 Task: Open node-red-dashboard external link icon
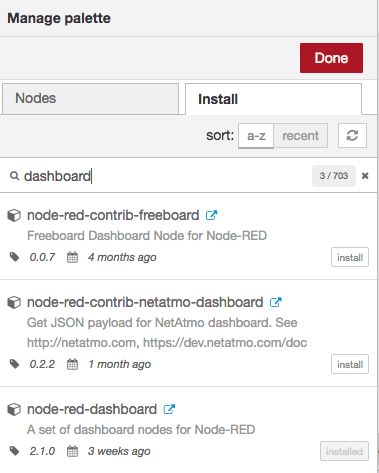point(169,409)
